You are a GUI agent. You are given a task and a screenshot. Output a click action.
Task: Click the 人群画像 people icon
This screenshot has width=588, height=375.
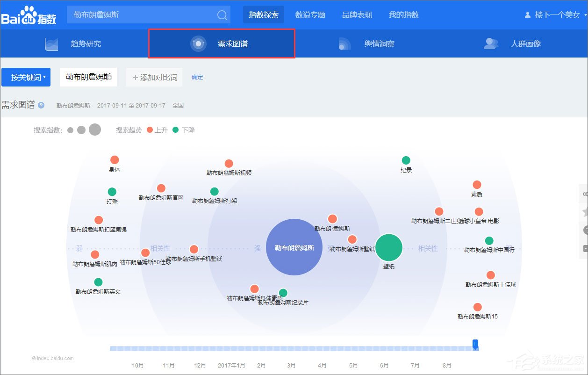tap(490, 43)
